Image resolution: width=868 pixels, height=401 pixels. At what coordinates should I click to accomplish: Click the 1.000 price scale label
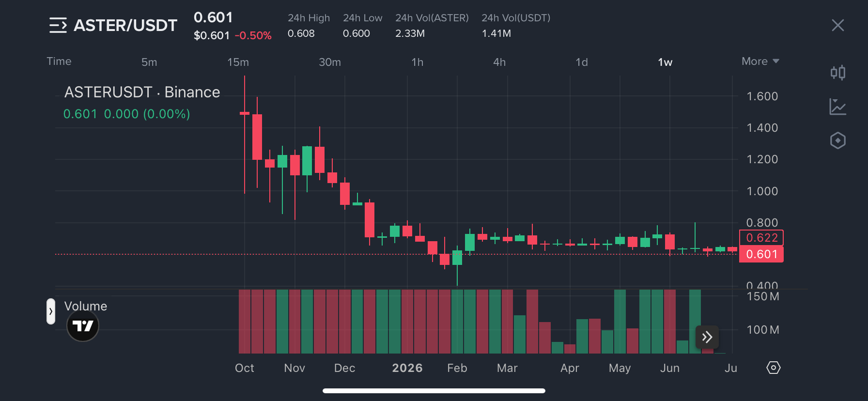[762, 191]
